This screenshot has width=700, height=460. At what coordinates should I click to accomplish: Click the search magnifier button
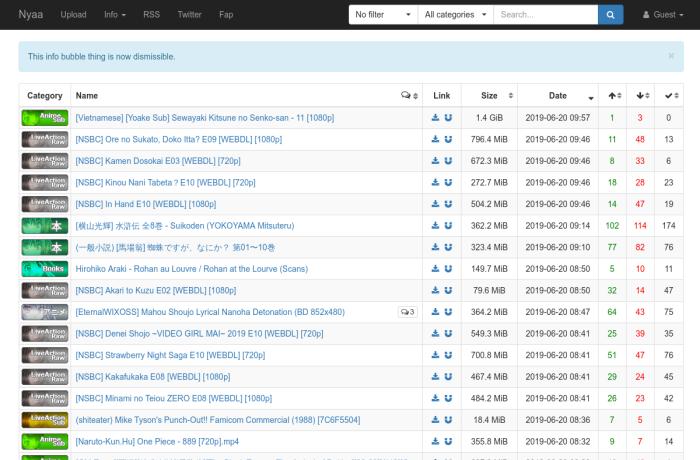click(x=610, y=15)
